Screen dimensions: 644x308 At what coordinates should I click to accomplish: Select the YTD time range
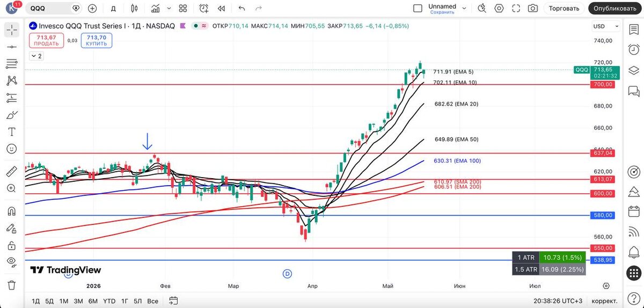[x=109, y=300]
